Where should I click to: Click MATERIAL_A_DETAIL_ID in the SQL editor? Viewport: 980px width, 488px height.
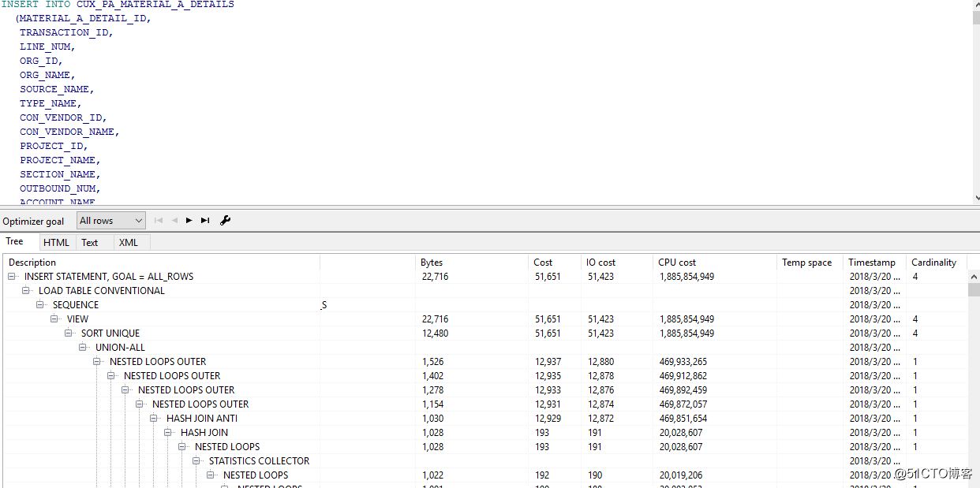click(82, 18)
